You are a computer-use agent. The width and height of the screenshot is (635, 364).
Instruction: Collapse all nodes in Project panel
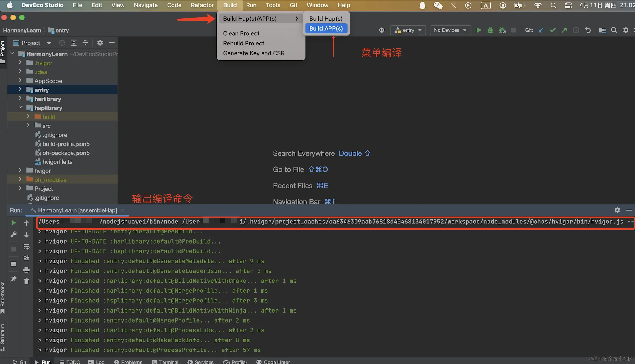[x=85, y=43]
